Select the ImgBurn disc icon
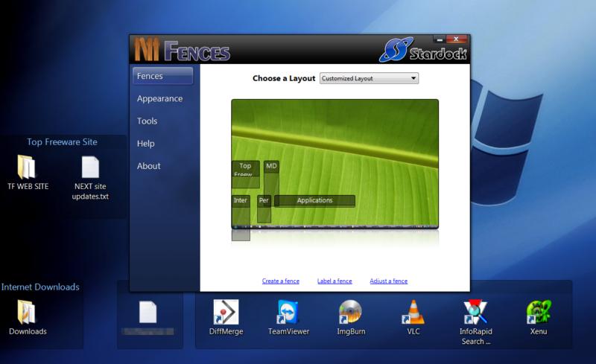The image size is (596, 364). tap(350, 312)
